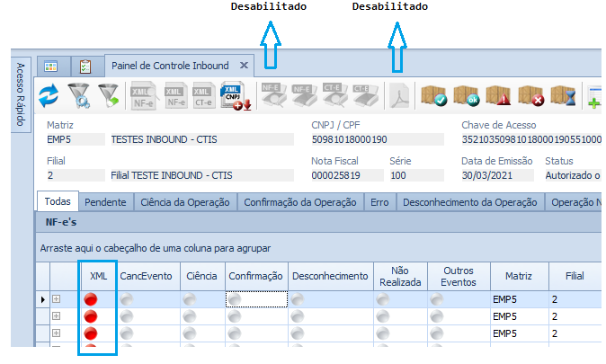The width and height of the screenshot is (606, 364).
Task: Open the clipboard checklist tab icon
Action: coord(85,67)
